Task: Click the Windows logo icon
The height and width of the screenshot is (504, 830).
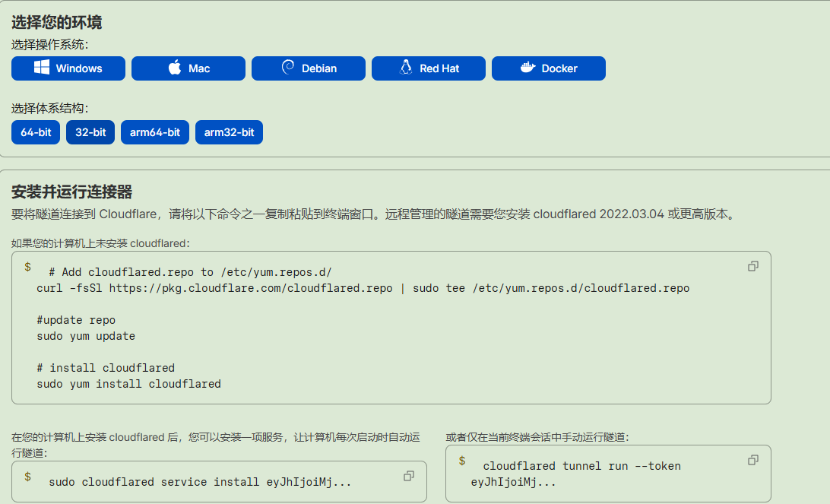Action: [x=42, y=67]
